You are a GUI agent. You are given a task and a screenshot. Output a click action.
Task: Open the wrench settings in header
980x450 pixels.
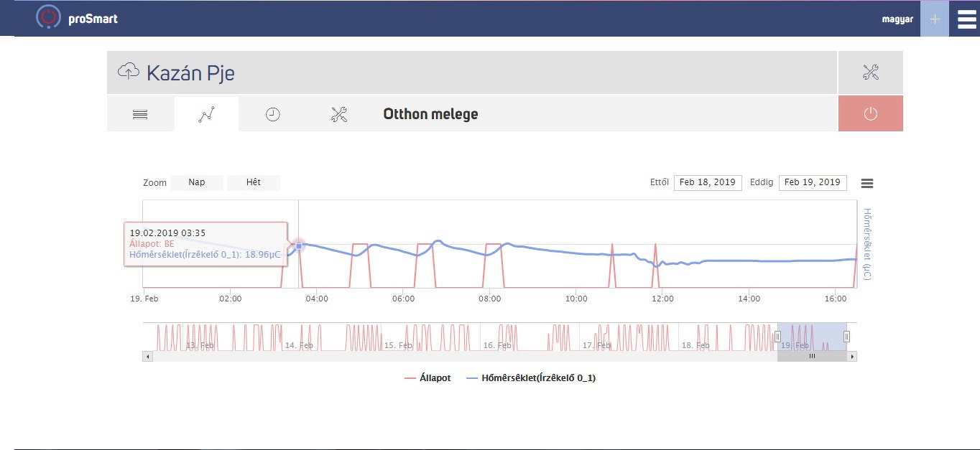pos(870,72)
